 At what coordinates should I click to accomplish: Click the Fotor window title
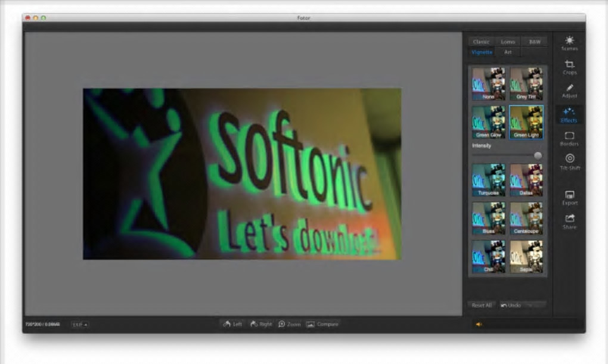click(x=303, y=18)
